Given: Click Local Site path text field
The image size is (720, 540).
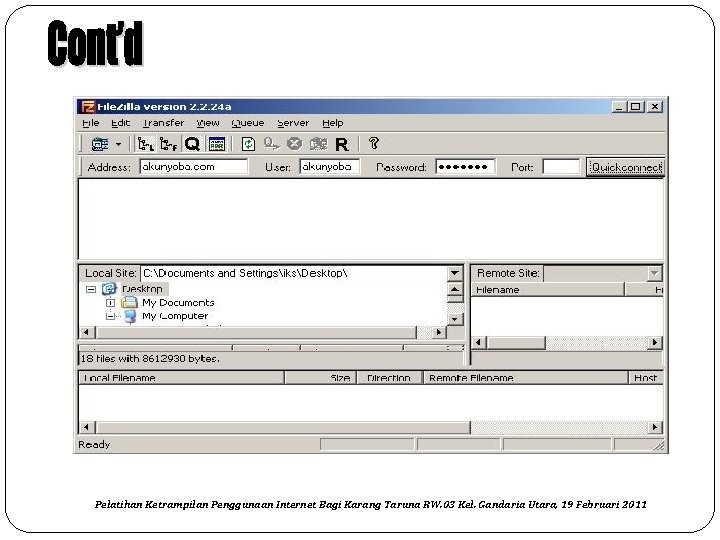Looking at the screenshot, I should [294, 273].
